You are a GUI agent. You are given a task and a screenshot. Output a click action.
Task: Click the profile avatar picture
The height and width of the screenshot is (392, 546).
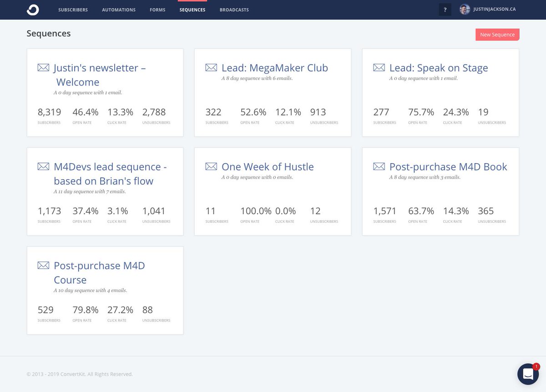465,10
